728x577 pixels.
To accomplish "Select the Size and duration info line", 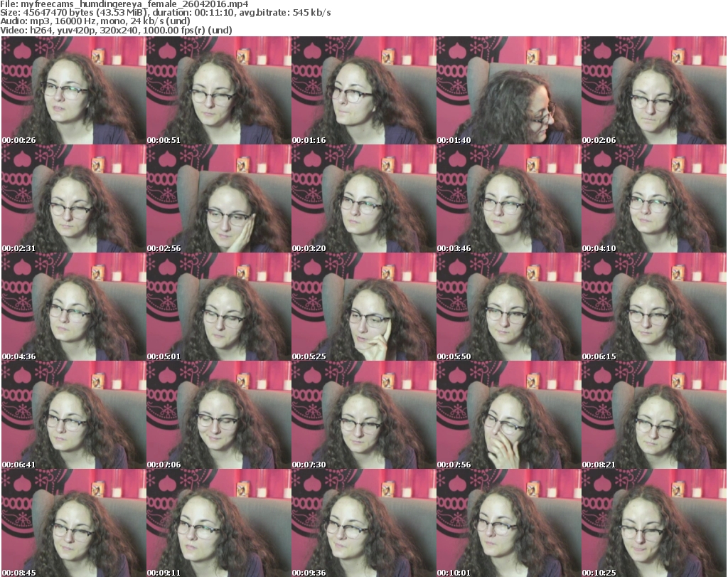I will (166, 13).
